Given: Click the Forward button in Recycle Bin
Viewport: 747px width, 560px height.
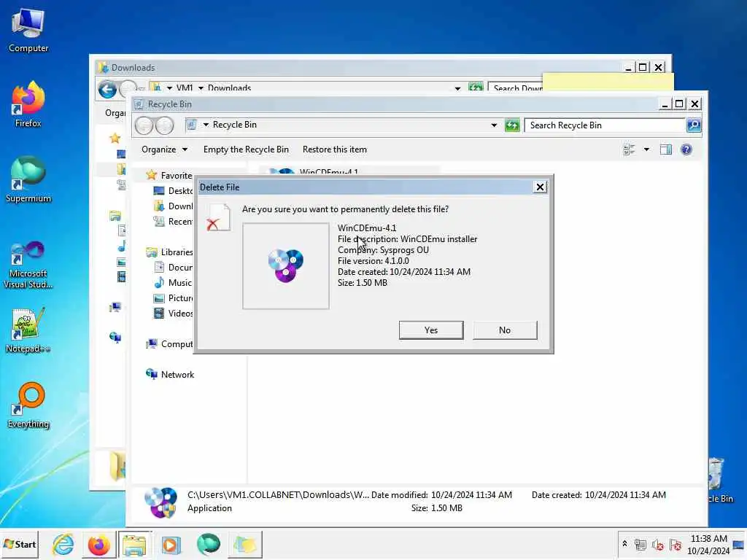Looking at the screenshot, I should (164, 125).
